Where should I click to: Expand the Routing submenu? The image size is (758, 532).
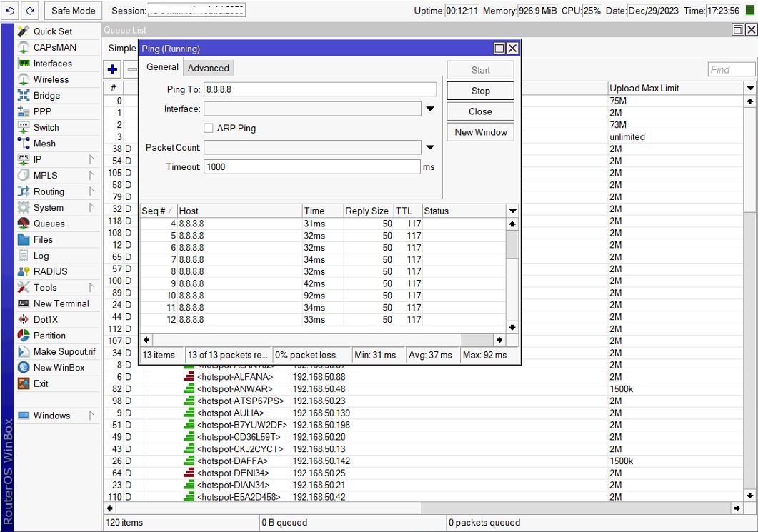click(x=58, y=191)
